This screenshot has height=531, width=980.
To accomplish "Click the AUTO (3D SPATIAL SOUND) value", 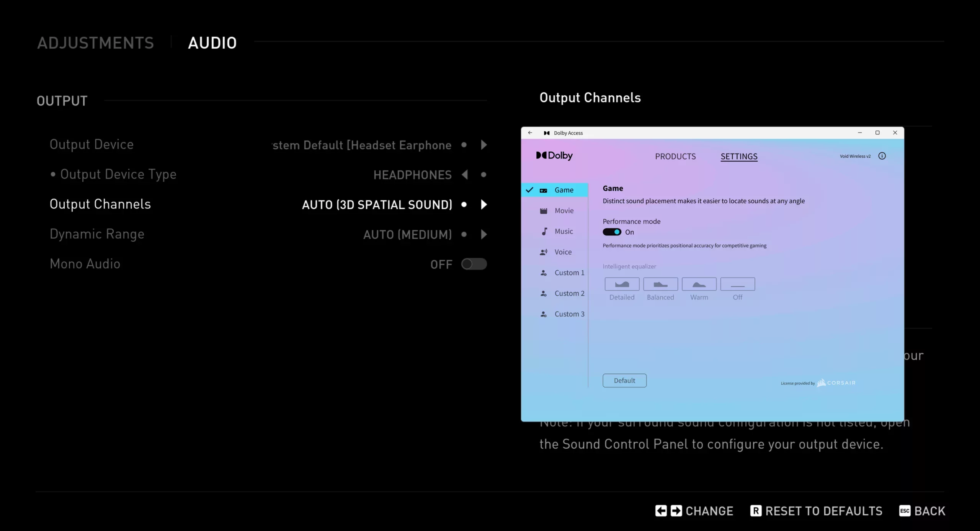I will pos(377,205).
